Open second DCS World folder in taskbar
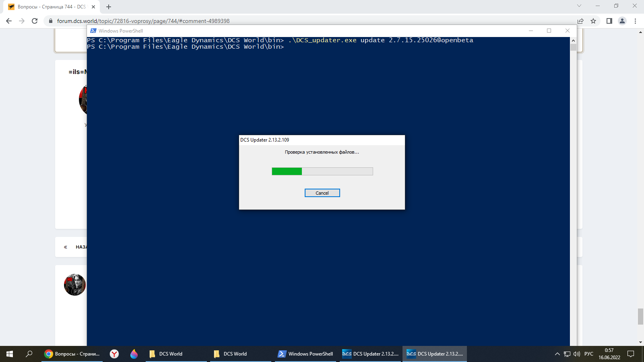Viewport: 644px width, 362px height. point(241,354)
